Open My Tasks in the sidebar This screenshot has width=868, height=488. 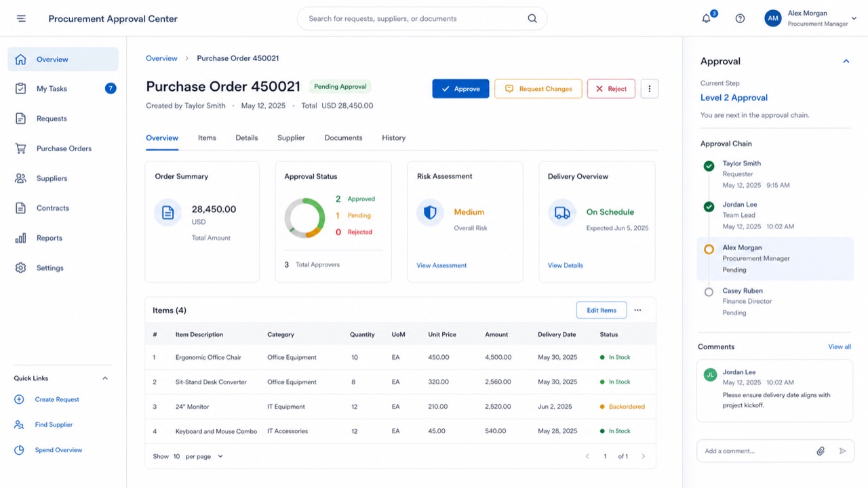coord(63,89)
